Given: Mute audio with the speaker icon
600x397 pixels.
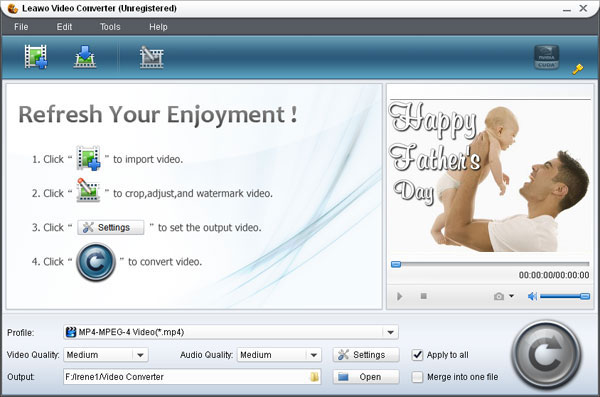Looking at the screenshot, I should click(x=532, y=296).
